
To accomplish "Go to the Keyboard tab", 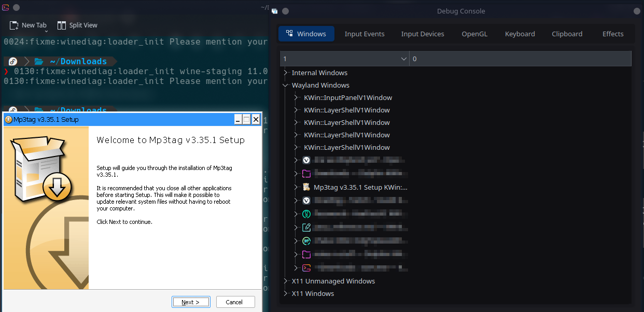I will 520,34.
